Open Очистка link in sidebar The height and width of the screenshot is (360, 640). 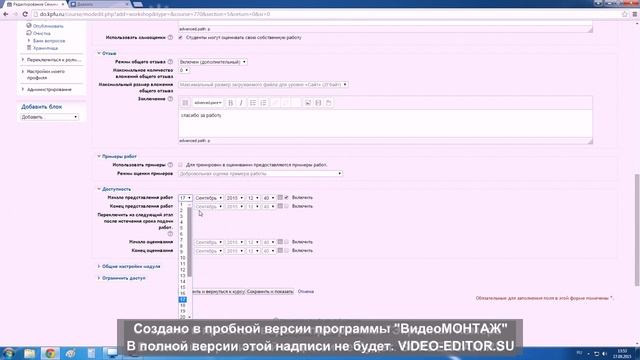42,33
